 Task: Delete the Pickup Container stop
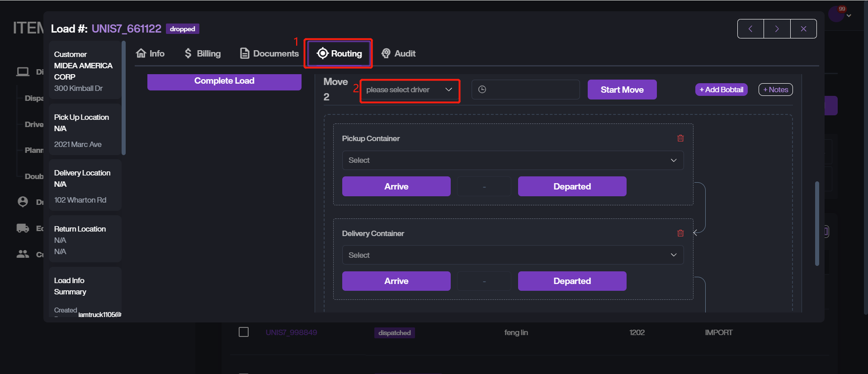pos(680,138)
